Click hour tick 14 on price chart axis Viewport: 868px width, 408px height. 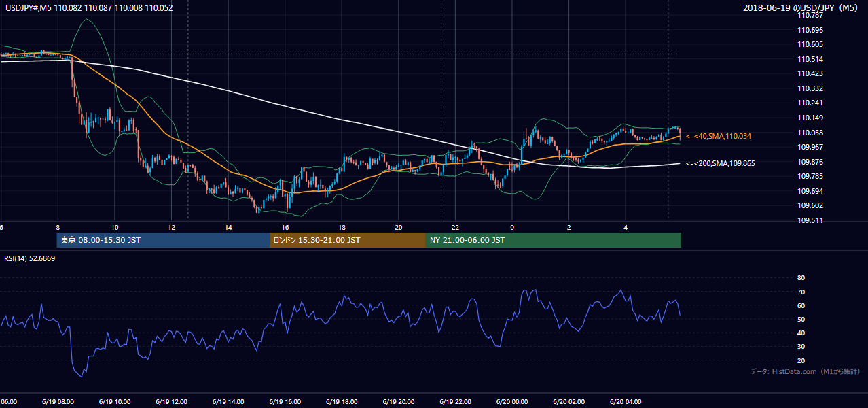point(229,227)
